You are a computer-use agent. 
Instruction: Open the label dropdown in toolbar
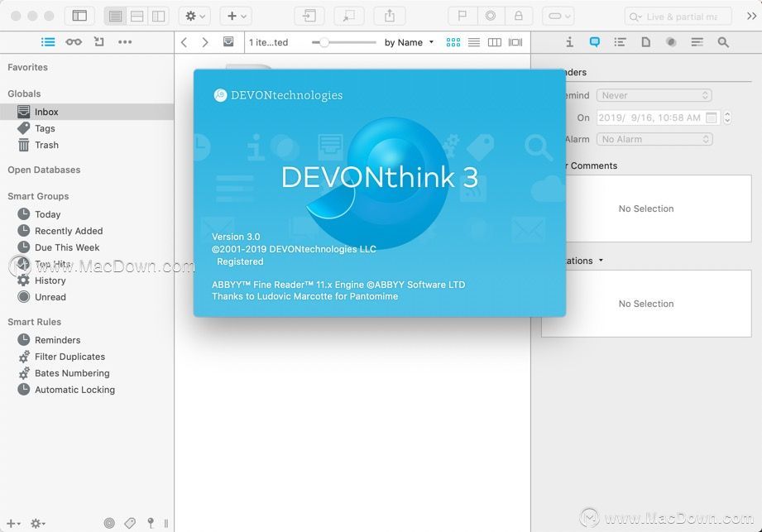pyautogui.click(x=558, y=16)
